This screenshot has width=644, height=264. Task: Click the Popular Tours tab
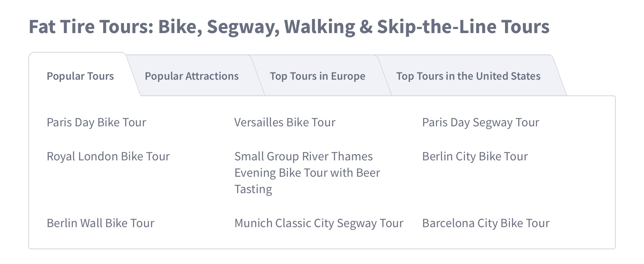[80, 76]
